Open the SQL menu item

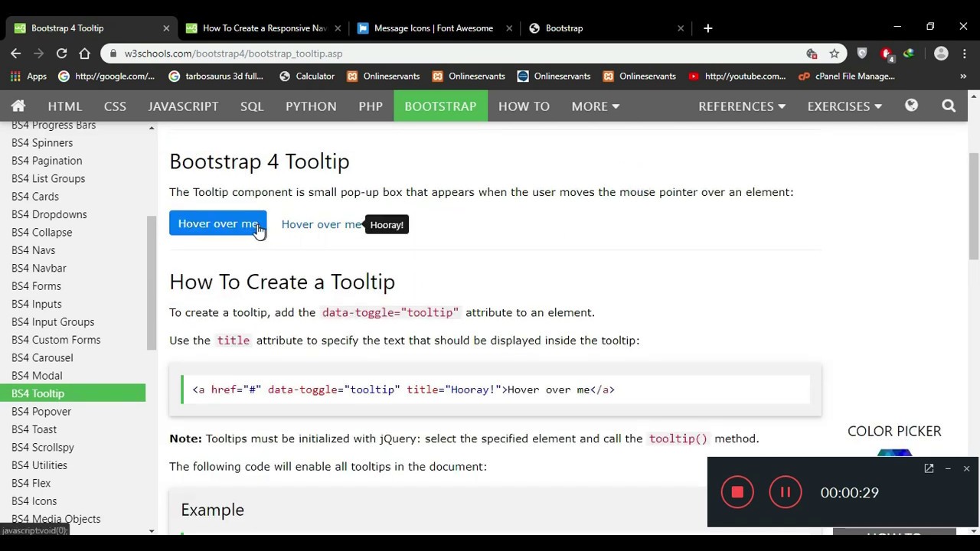[x=252, y=106]
